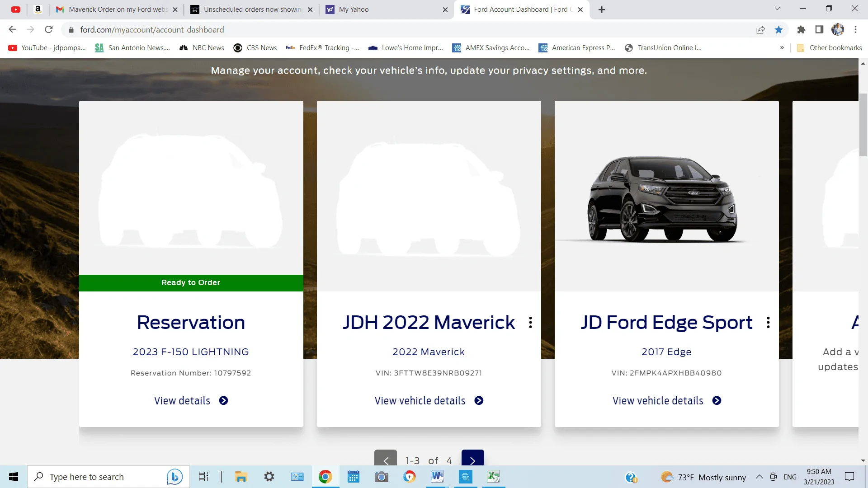Go to next vehicle carousel page
Viewport: 868px width, 488px height.
pos(472,458)
